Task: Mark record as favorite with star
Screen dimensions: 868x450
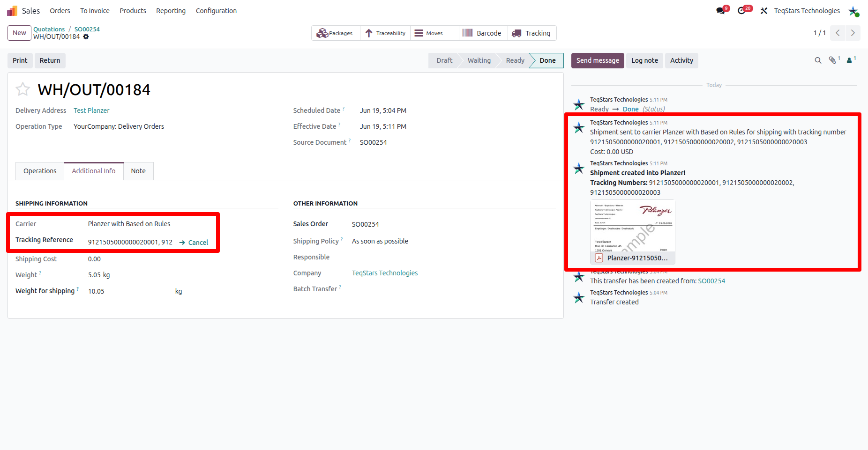Action: point(22,89)
